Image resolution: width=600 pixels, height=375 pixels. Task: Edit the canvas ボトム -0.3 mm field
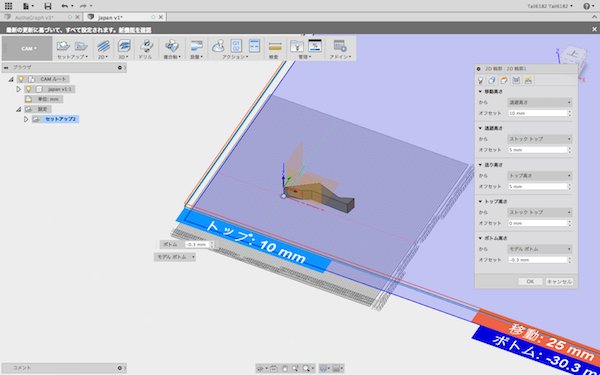pos(197,245)
